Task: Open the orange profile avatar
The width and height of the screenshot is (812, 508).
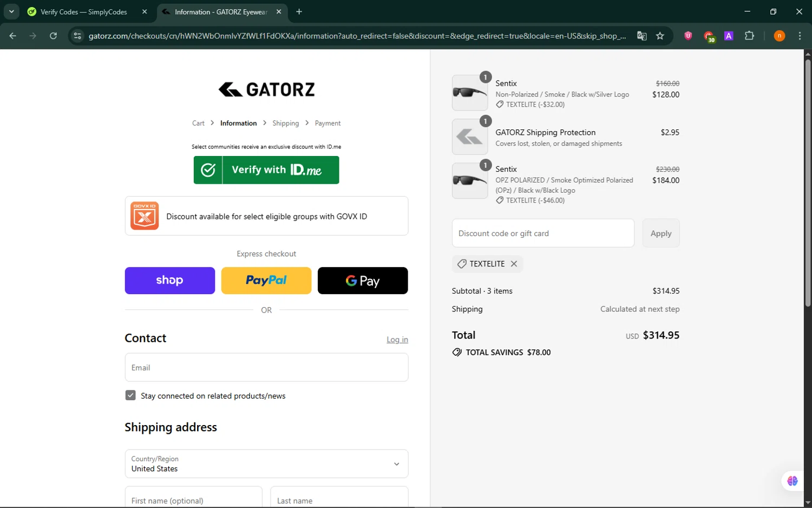Action: click(x=780, y=36)
